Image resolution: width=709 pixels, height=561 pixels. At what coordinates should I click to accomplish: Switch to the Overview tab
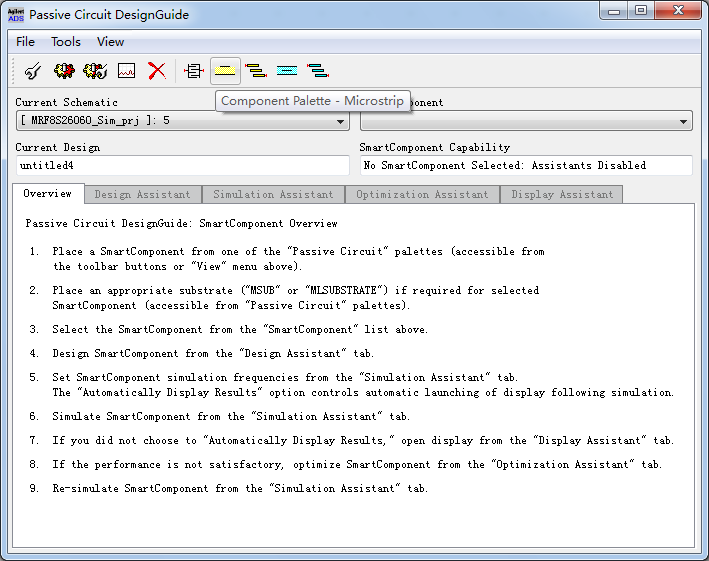[48, 193]
